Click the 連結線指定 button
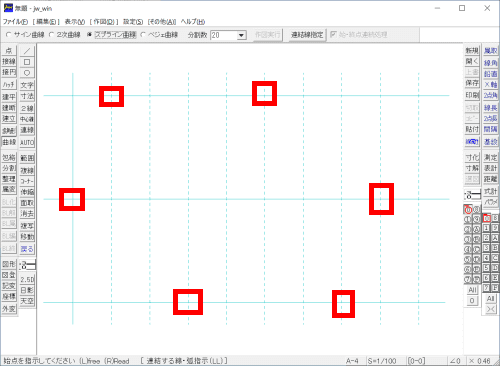Viewport: 500px width, 366px height. click(x=307, y=35)
